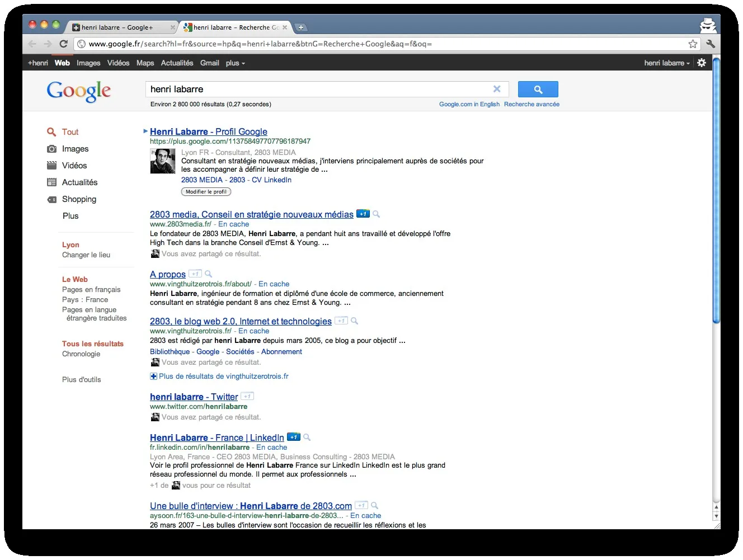The height and width of the screenshot is (560, 743).
Task: Toggle the +1 on the 2803 media result
Action: pyautogui.click(x=363, y=214)
